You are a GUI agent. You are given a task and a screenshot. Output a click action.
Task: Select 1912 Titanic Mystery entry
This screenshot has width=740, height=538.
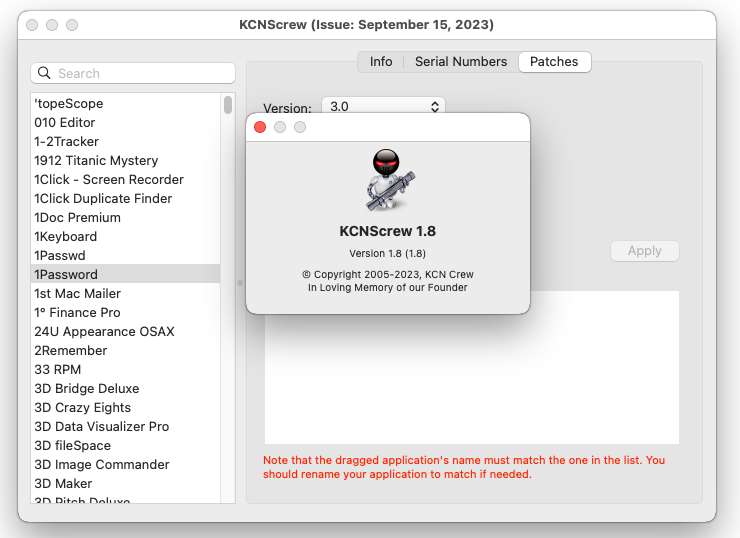(126, 160)
